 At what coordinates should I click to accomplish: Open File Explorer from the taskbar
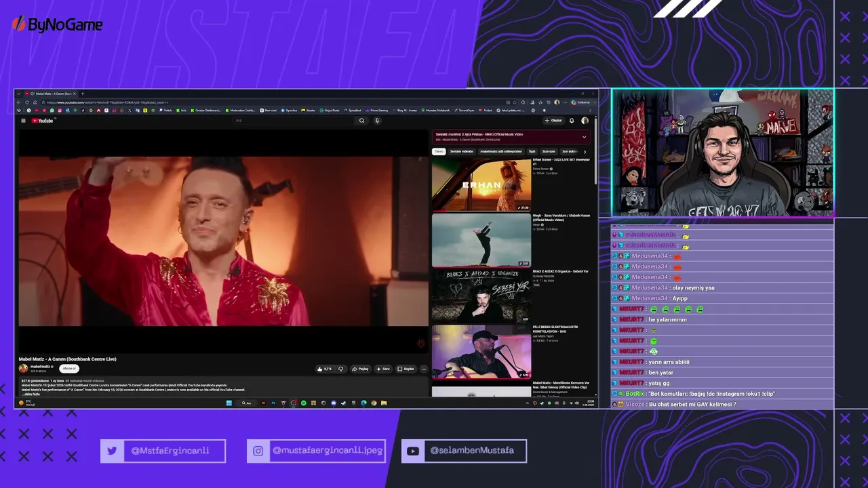click(x=384, y=403)
